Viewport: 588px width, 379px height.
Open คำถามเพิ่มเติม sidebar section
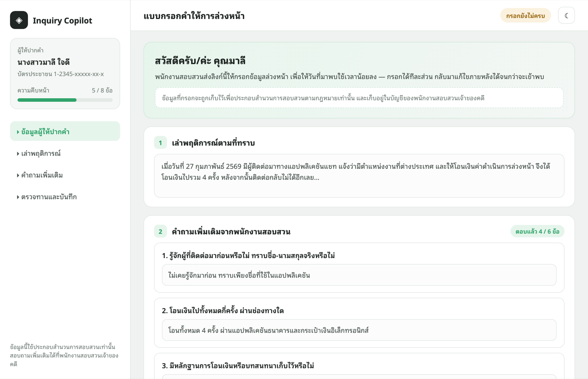[x=65, y=175]
